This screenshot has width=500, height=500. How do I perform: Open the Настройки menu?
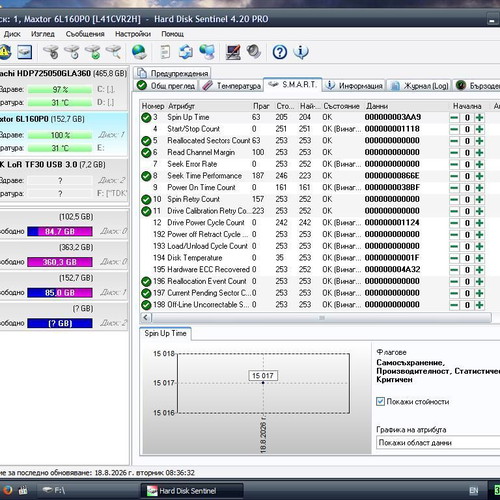tap(133, 34)
